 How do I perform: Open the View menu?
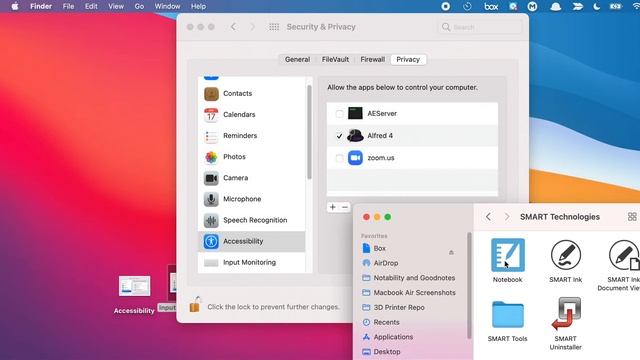pos(116,7)
